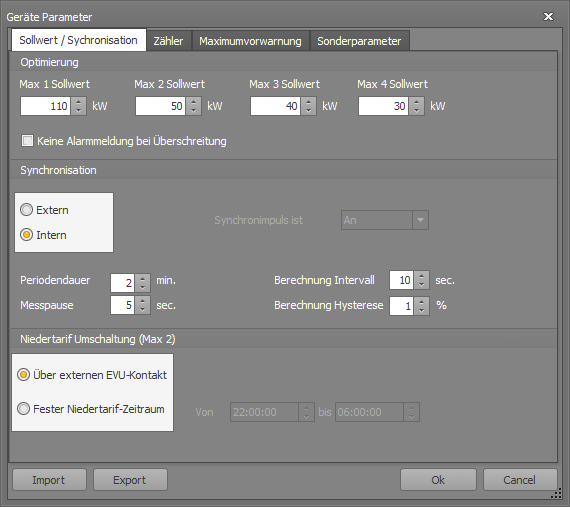Increase Max 3 Sollwert with up arrow
Image resolution: width=570 pixels, height=507 pixels.
click(x=309, y=101)
